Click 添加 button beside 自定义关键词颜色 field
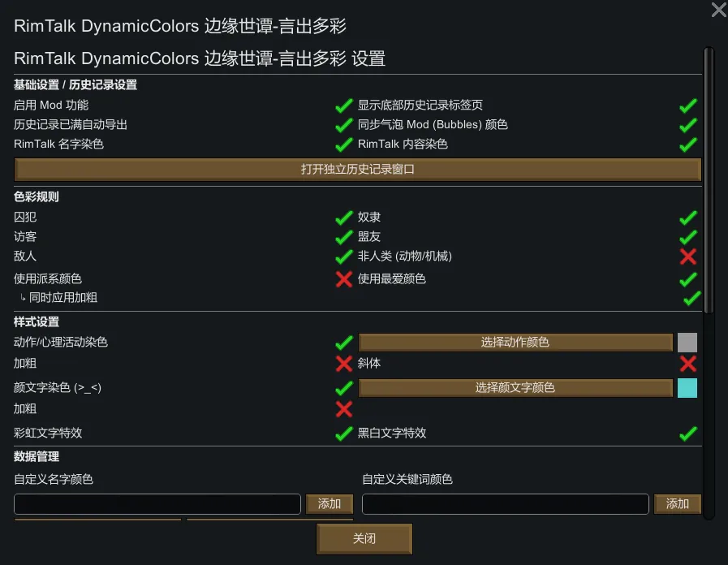The image size is (728, 565). pyautogui.click(x=677, y=504)
